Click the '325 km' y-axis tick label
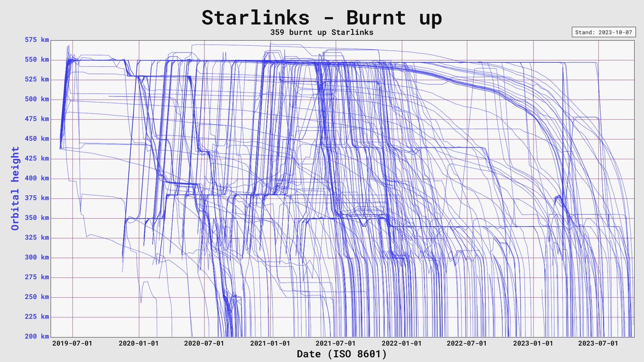 [x=36, y=238]
